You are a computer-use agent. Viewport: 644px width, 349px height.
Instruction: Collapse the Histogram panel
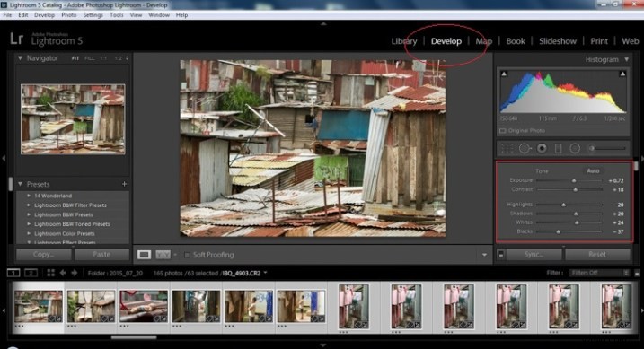pos(627,59)
